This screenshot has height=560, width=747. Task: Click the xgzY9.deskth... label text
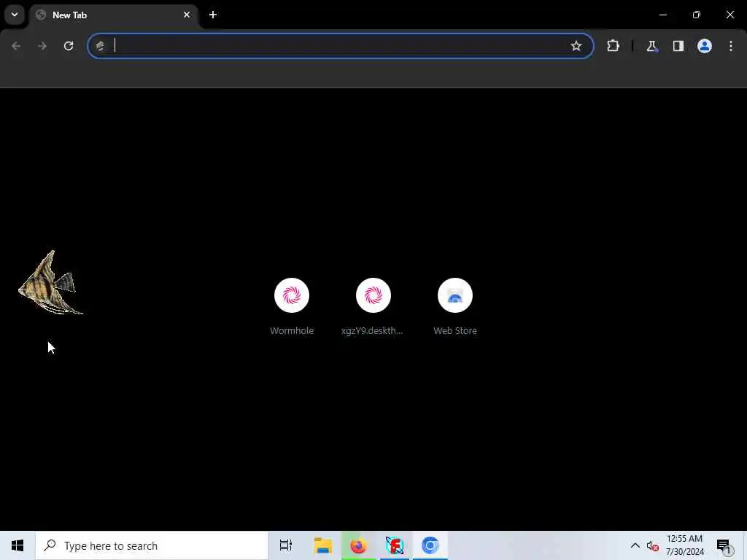[x=372, y=330]
